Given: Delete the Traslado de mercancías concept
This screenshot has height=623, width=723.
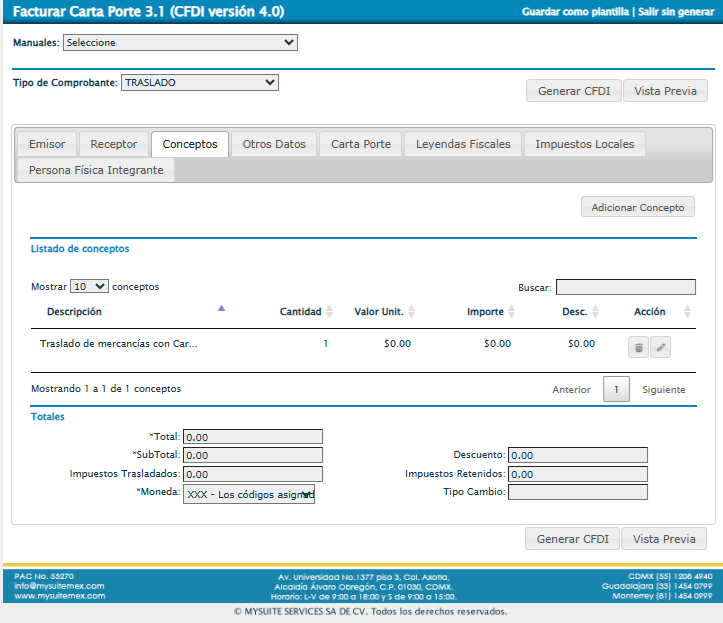Looking at the screenshot, I should pyautogui.click(x=638, y=347).
